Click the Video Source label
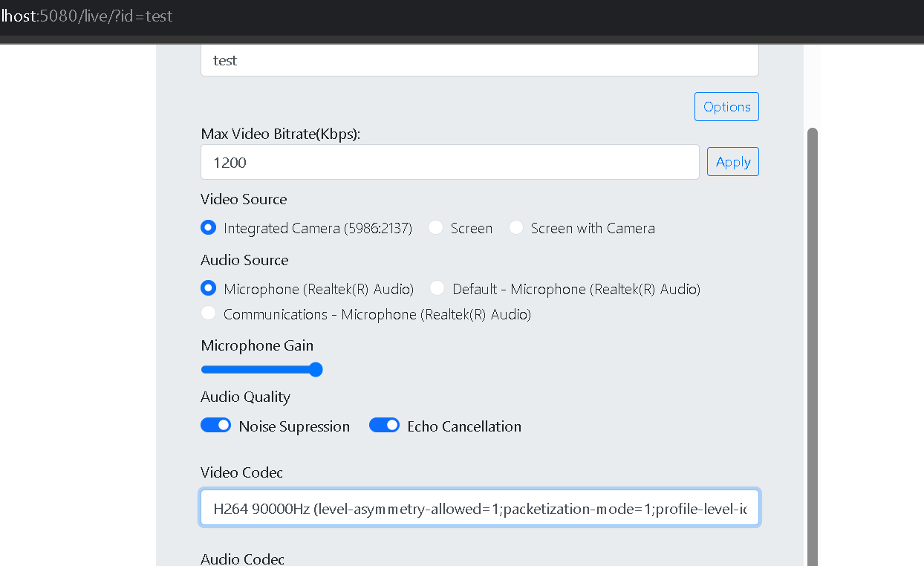Image resolution: width=924 pixels, height=566 pixels. (244, 199)
